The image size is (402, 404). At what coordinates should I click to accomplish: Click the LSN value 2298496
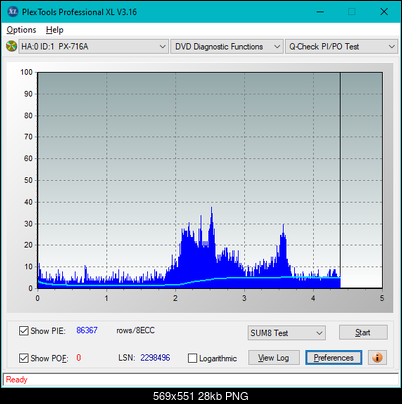(x=155, y=358)
